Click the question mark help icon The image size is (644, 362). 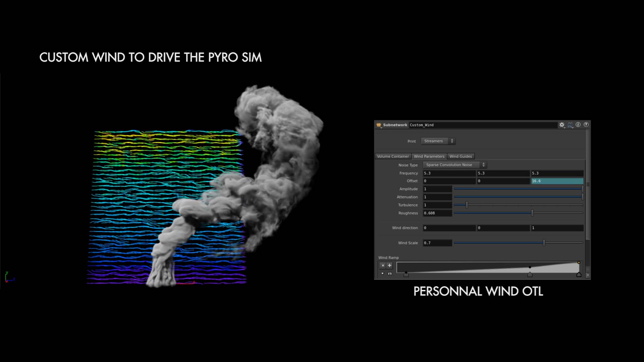click(586, 125)
